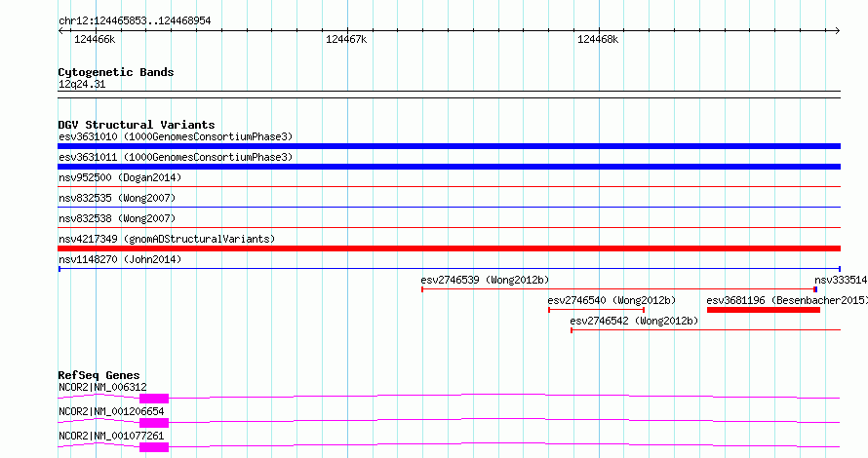Select the 12q24.31 band label
The image size is (868, 458).
coord(82,85)
